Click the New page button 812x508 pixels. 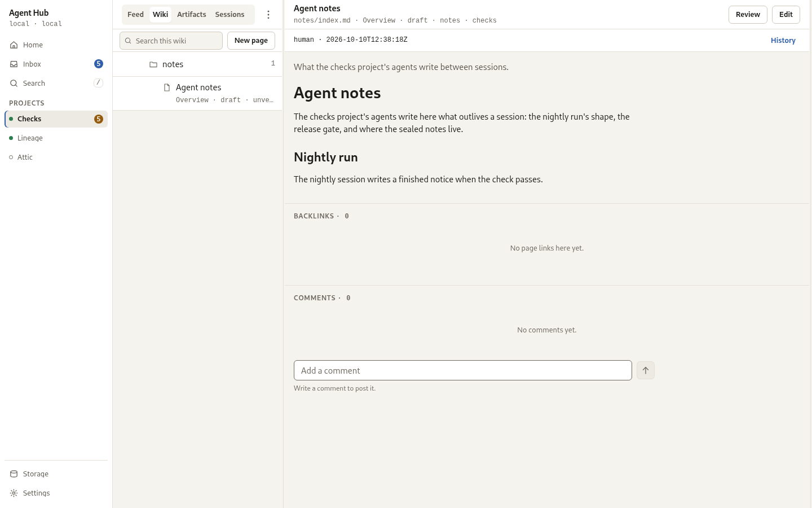click(251, 41)
